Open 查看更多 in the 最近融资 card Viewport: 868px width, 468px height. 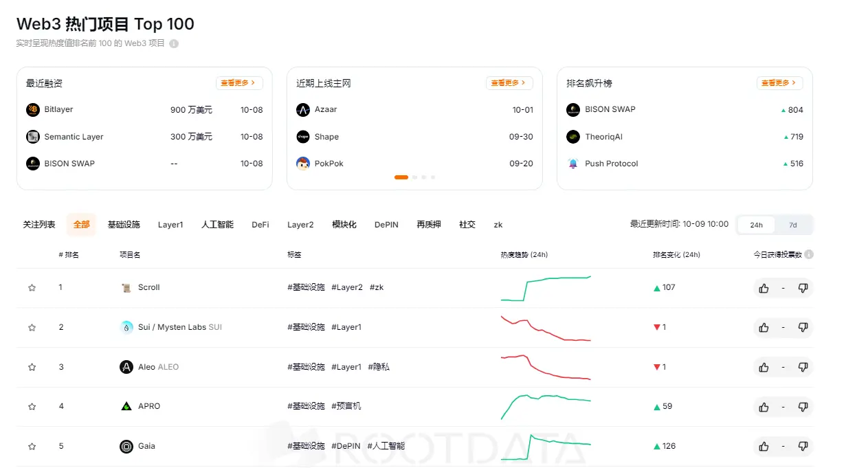(x=239, y=82)
